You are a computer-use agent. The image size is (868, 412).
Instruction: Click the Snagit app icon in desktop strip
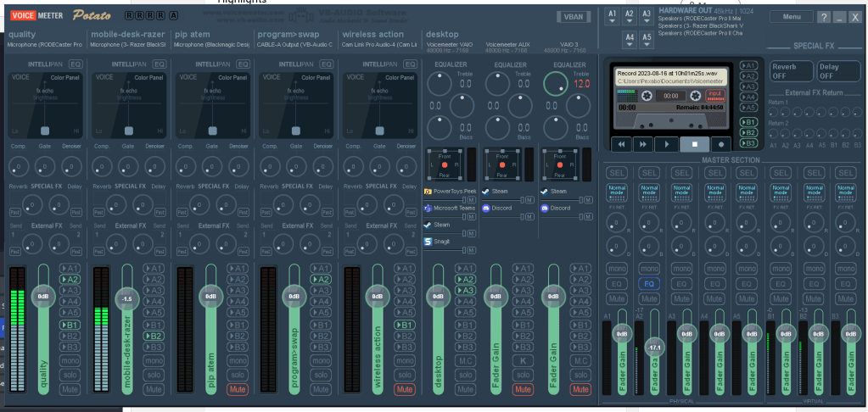tap(428, 241)
